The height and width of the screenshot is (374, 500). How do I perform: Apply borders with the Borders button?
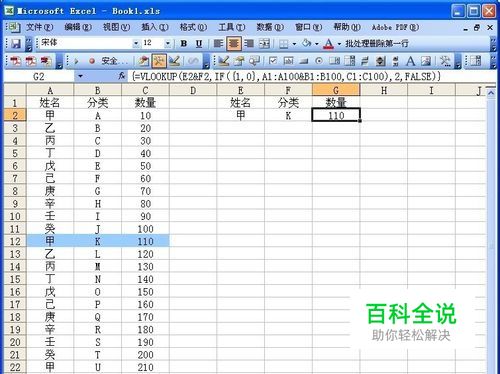tap(284, 44)
